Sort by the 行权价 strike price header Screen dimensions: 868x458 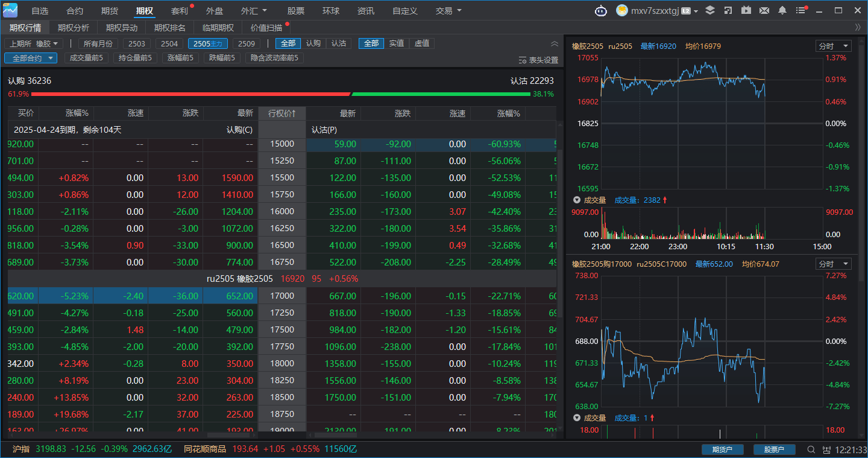tap(282, 113)
